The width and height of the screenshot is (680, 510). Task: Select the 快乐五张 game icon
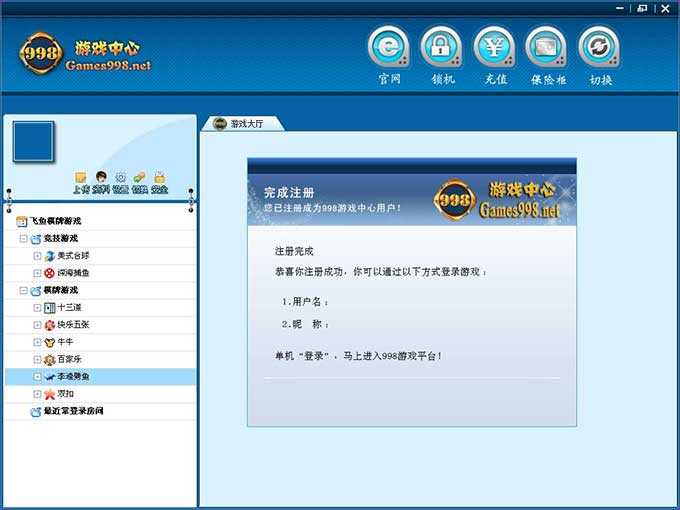49,325
